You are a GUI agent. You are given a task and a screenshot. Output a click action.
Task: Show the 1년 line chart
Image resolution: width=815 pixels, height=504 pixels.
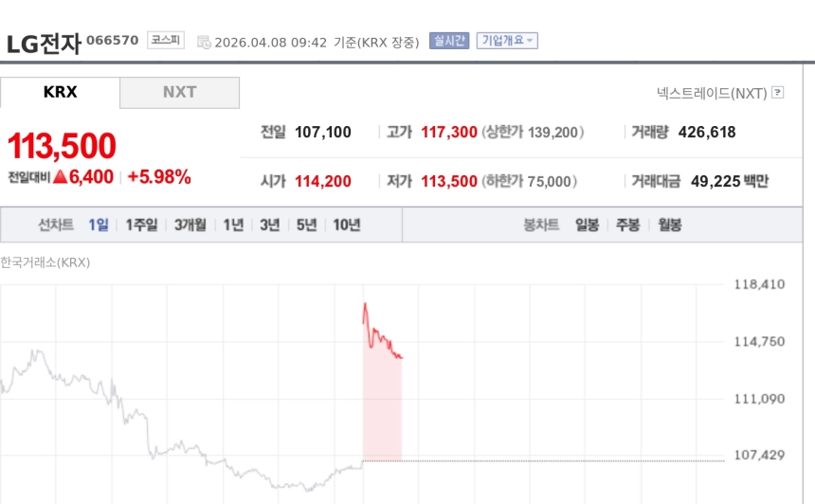233,225
